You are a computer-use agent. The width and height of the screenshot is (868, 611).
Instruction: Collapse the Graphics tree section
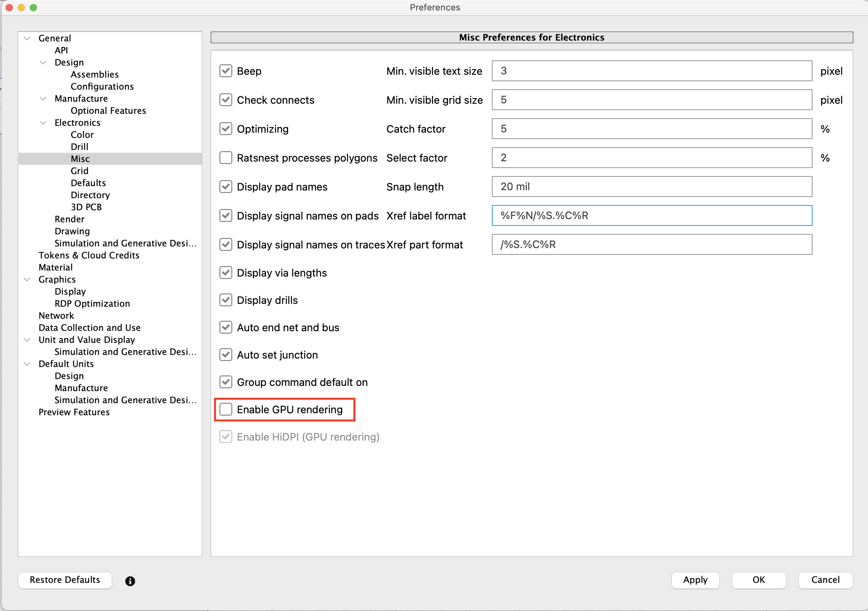[x=27, y=279]
